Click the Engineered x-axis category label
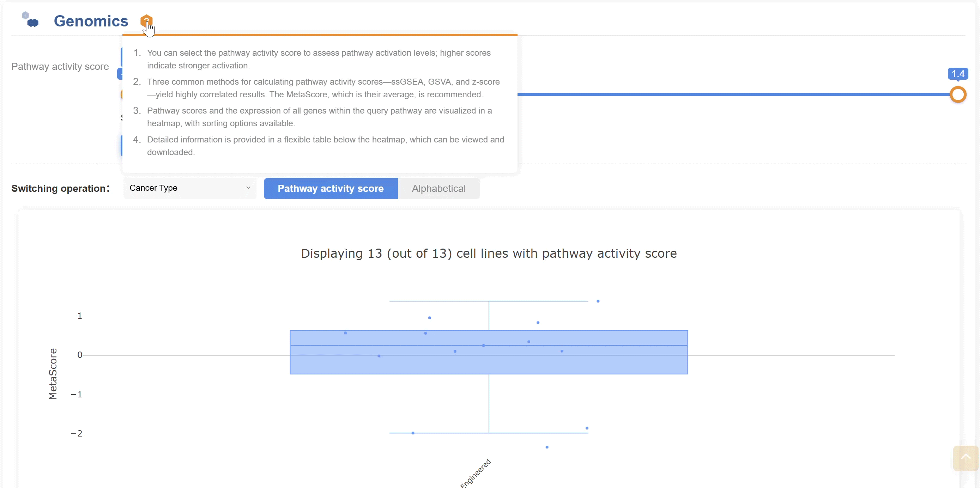980x488 pixels. [x=476, y=472]
